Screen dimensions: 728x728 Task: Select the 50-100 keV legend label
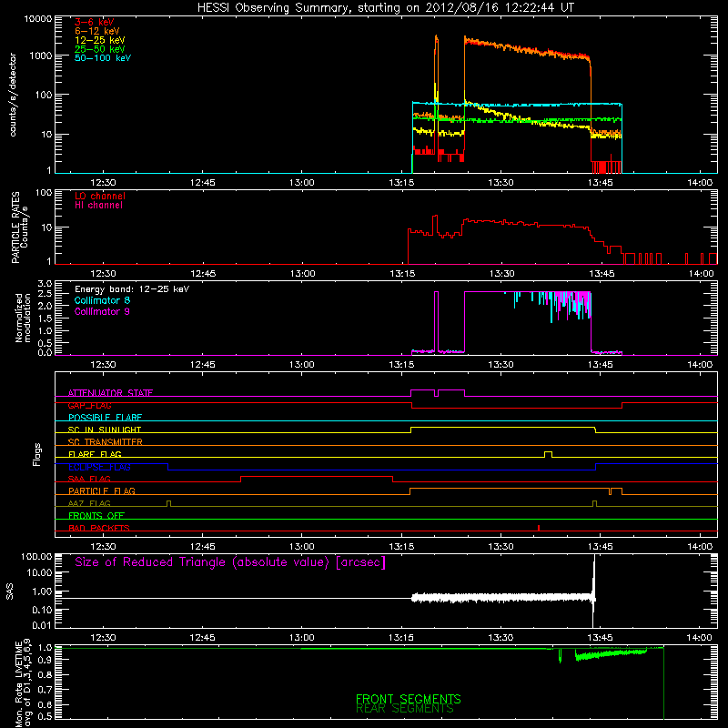[103, 58]
